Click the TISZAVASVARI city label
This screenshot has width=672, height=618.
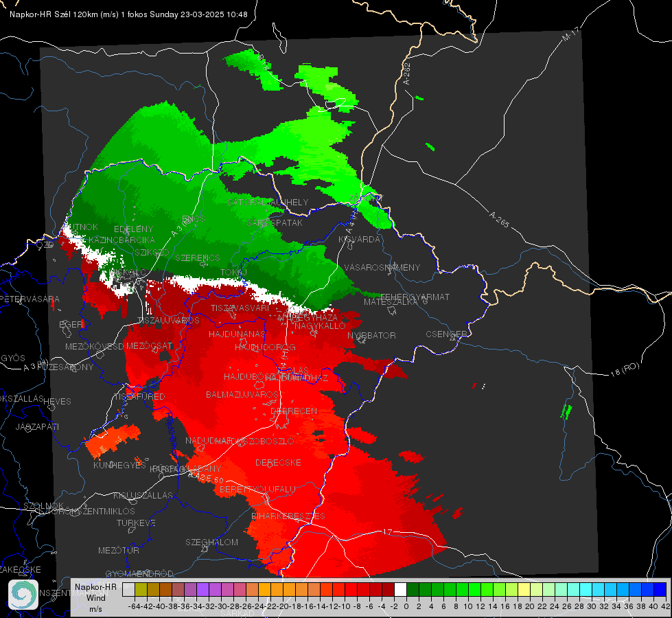click(x=240, y=308)
